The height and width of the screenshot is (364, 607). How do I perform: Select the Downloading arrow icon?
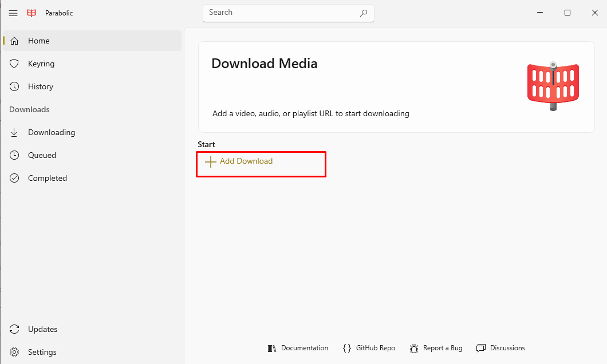pyautogui.click(x=14, y=132)
